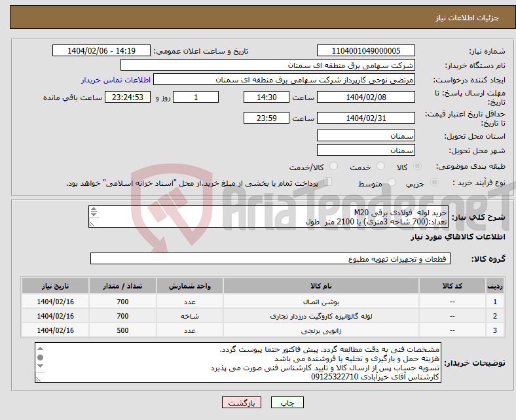Click the remaining time countdown 23:24:53

point(128,97)
